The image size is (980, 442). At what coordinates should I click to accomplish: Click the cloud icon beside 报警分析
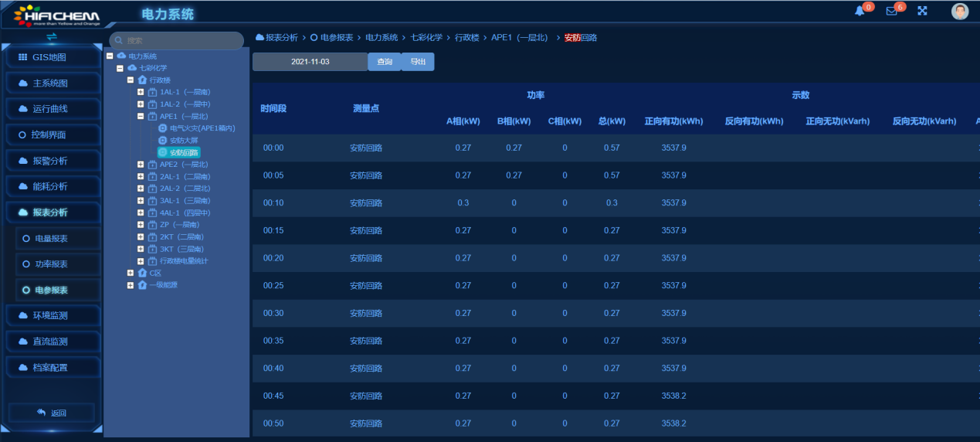[x=23, y=161]
